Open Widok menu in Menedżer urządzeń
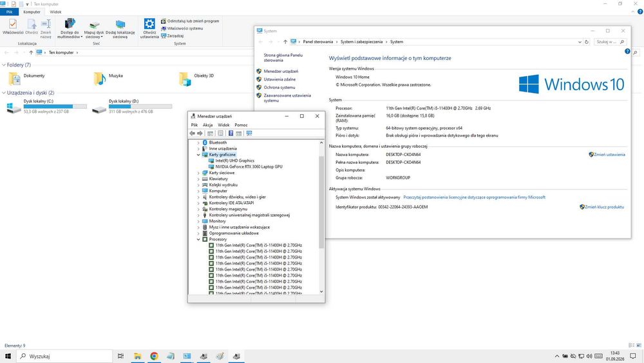The width and height of the screenshot is (644, 363). click(223, 125)
